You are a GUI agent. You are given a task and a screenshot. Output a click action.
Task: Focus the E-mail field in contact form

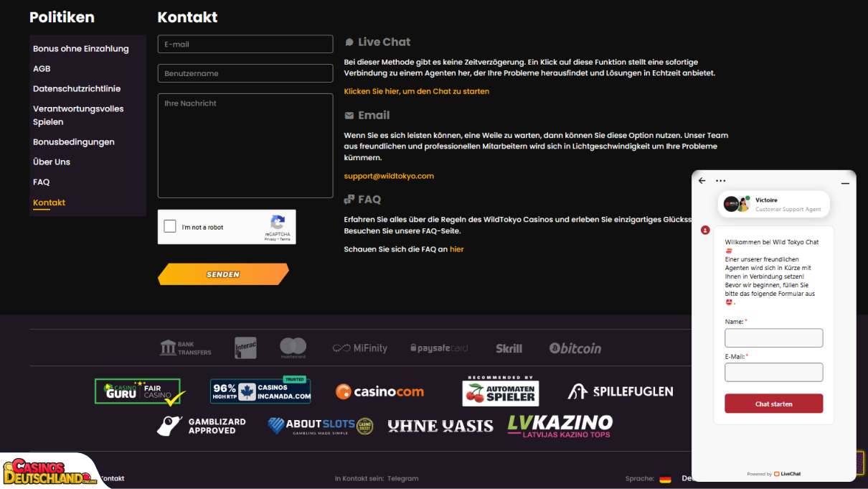click(245, 45)
